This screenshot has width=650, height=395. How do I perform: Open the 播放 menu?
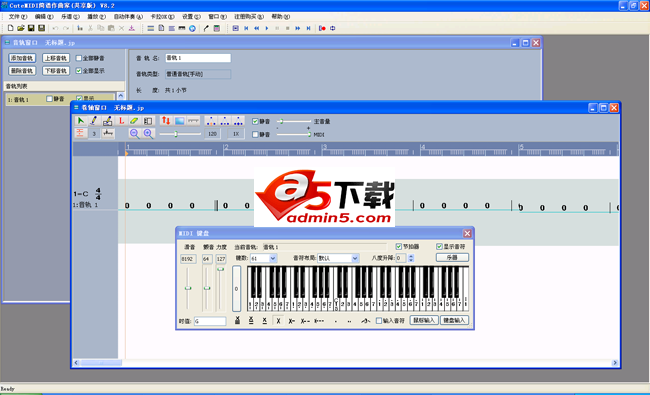pyautogui.click(x=96, y=17)
